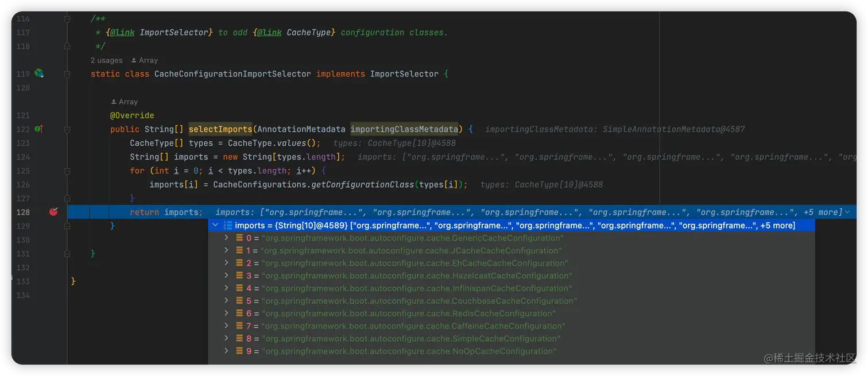Image resolution: width=868 pixels, height=376 pixels.
Task: Click the overriding method arrow icon on line 122
Action: point(38,129)
